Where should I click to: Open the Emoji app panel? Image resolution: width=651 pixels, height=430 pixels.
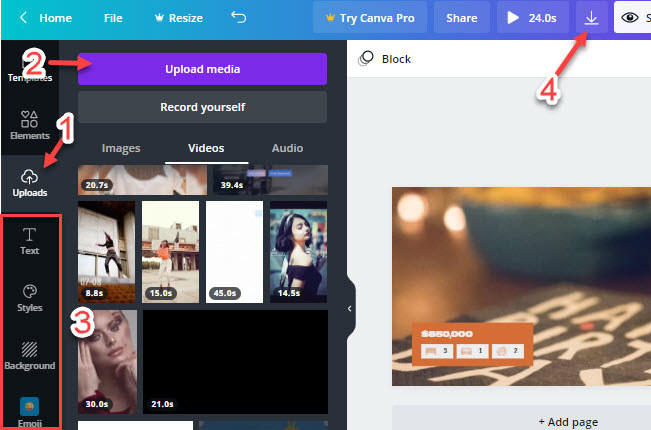click(29, 412)
